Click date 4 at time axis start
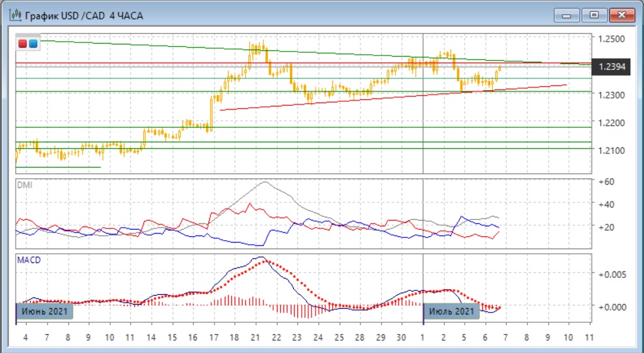644x353 pixels. tap(25, 338)
